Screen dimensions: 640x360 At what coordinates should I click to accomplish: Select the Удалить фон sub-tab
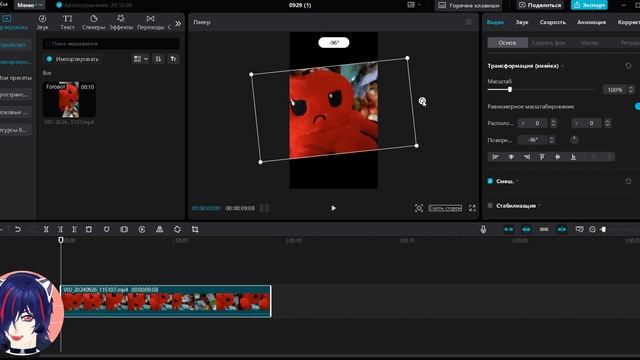[548, 43]
